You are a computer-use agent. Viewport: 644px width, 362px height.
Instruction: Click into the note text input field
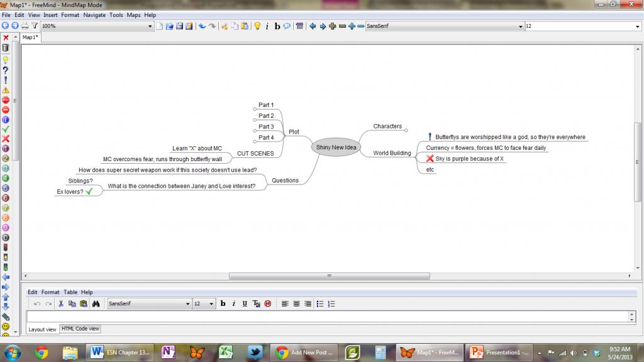point(328,316)
